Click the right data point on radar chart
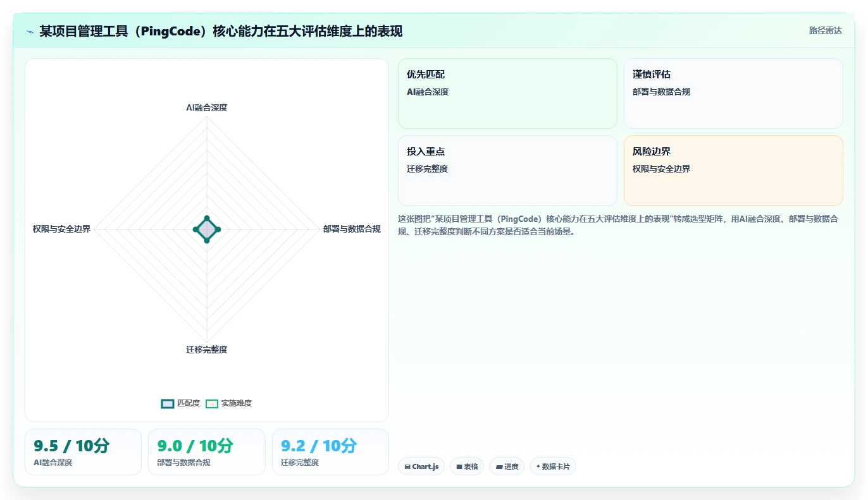The width and height of the screenshot is (868, 500). 218,229
